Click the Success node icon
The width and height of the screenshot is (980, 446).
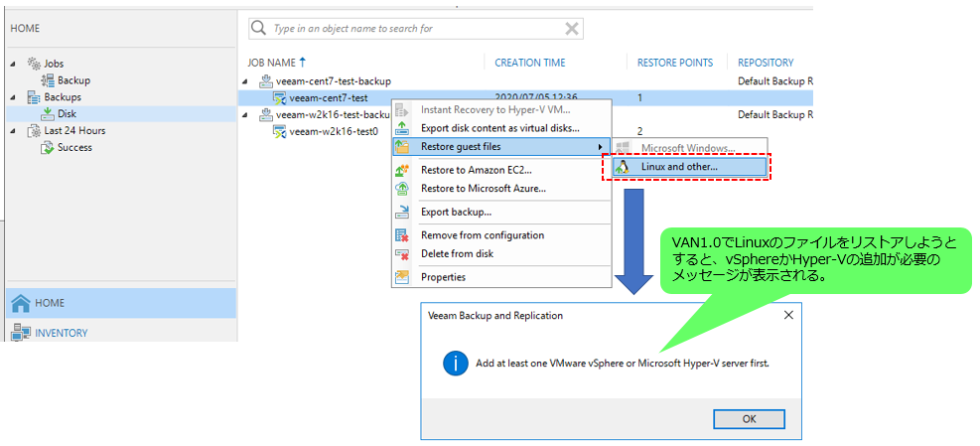[x=48, y=148]
